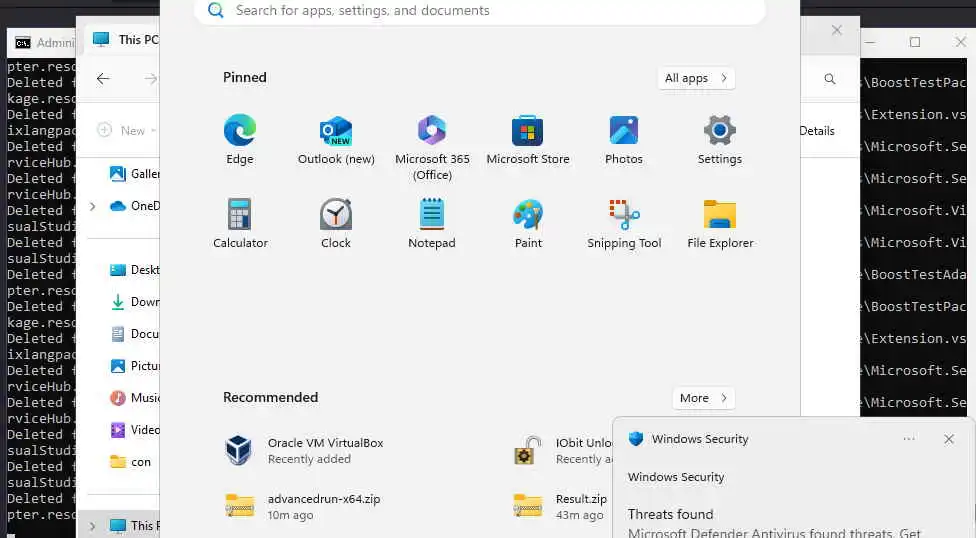Show More recommended items

[703, 398]
